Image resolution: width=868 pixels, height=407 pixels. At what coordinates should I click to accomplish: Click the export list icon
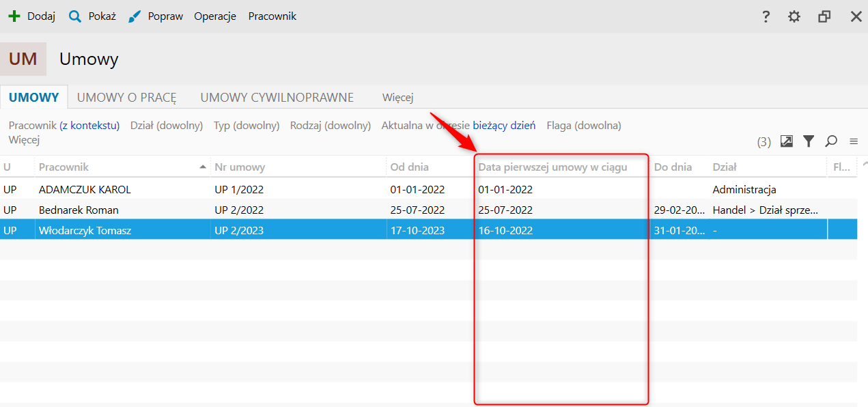click(787, 141)
